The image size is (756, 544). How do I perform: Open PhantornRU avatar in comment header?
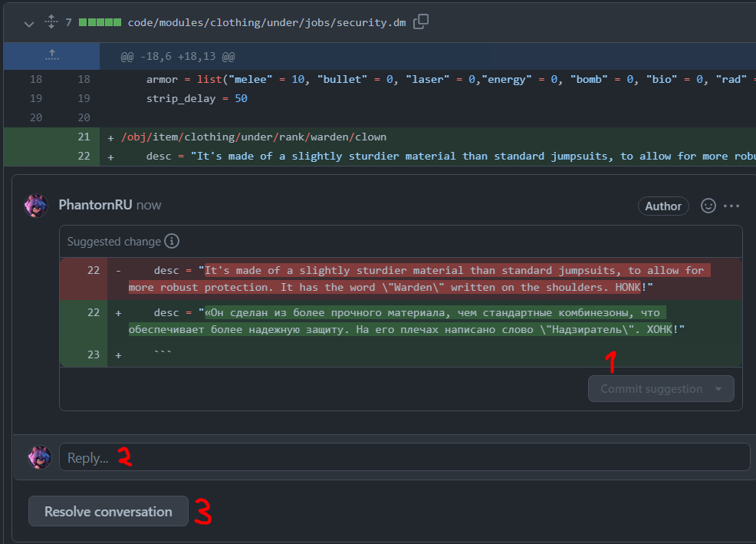coord(36,206)
